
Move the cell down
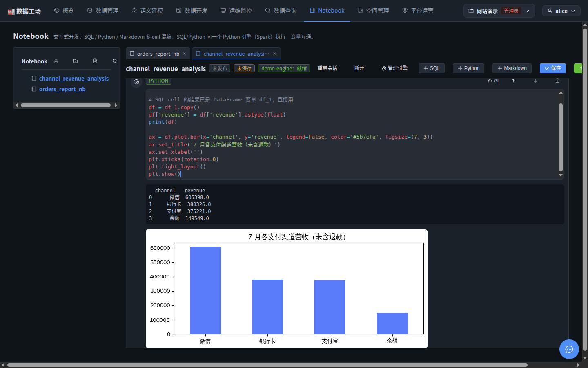(535, 81)
